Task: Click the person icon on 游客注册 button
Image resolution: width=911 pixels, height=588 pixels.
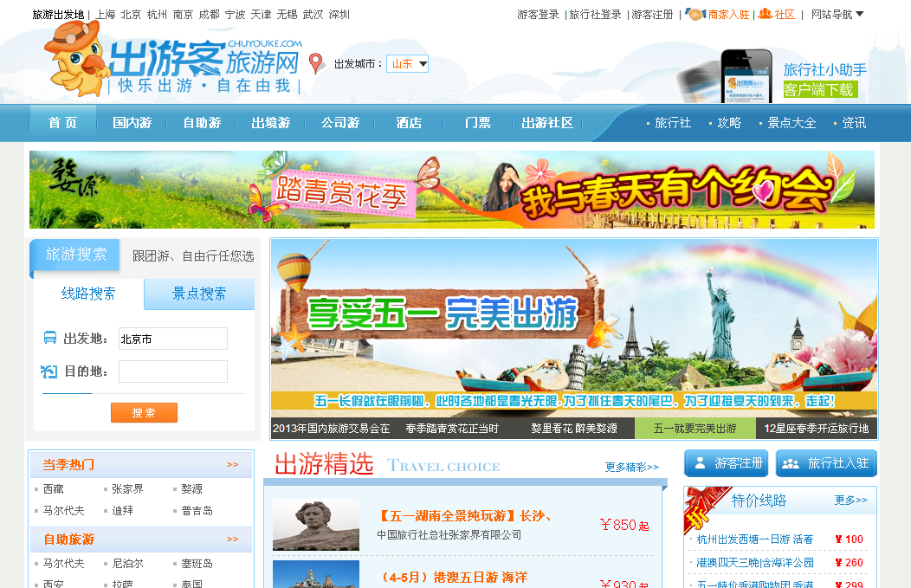Action: point(700,463)
